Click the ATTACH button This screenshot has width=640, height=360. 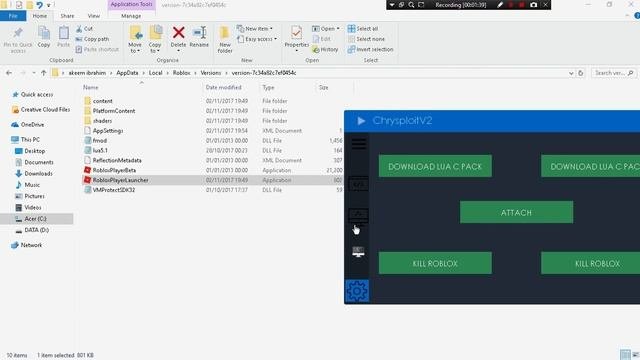pos(516,212)
